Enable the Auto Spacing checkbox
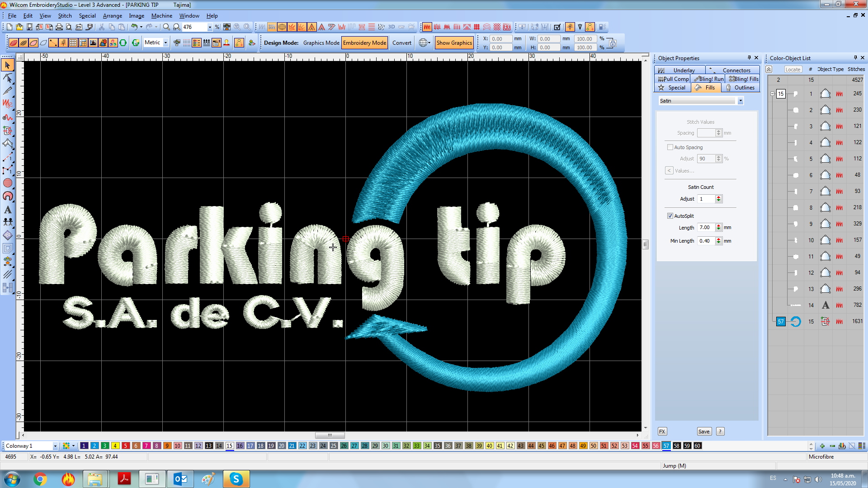Viewport: 868px width, 488px height. 670,147
